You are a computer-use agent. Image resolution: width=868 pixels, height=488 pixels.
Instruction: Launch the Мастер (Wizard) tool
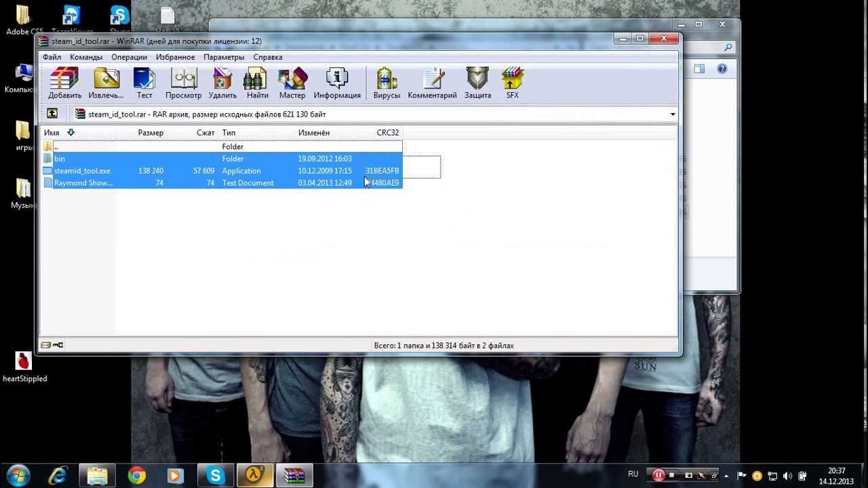point(292,83)
